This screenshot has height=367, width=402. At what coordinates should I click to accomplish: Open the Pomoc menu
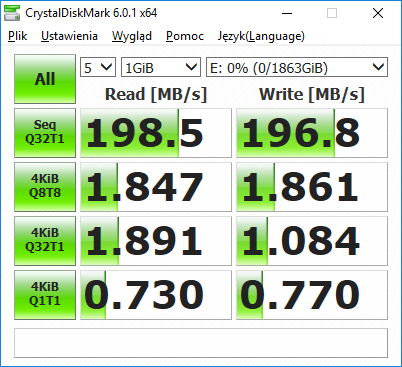coord(185,36)
